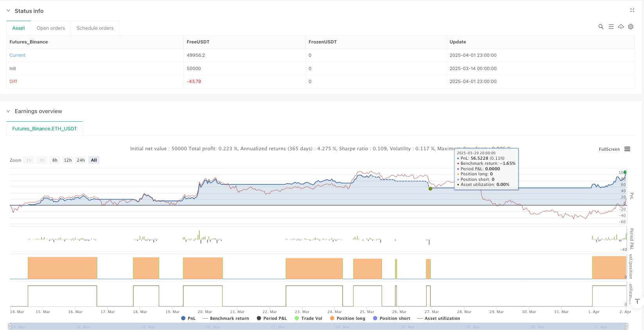
Task: Switch to the Open orders tab
Action: tap(51, 28)
